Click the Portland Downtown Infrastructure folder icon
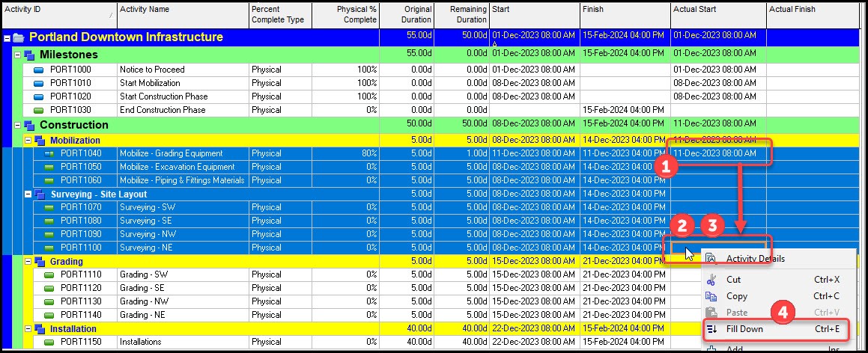 (19, 37)
